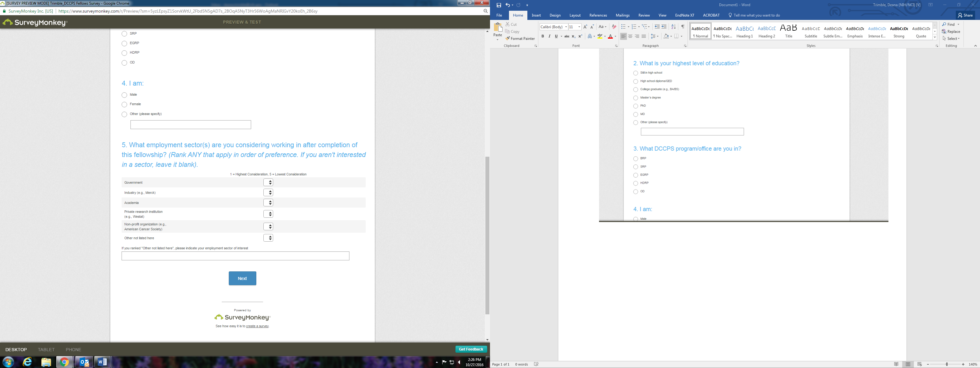This screenshot has width=980, height=368.
Task: Click the Center align paragraph icon
Action: (x=630, y=36)
